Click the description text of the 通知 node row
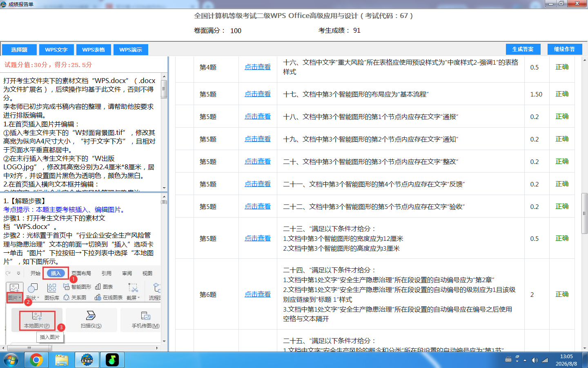This screenshot has width=588, height=368. [x=371, y=139]
